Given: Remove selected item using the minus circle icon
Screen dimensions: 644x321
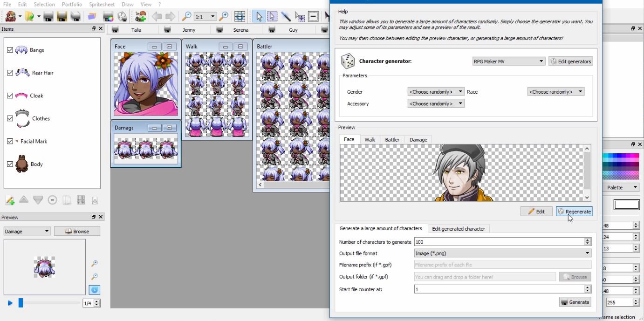Looking at the screenshot, I should [x=52, y=200].
